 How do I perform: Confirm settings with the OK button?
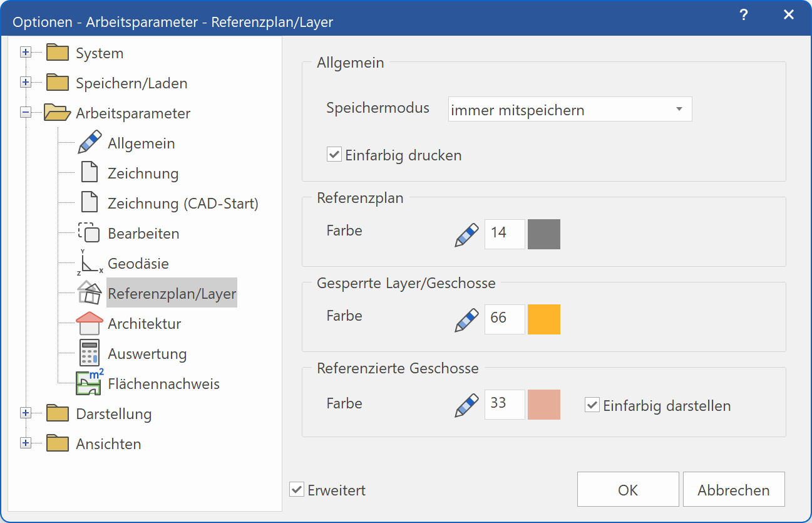[627, 489]
